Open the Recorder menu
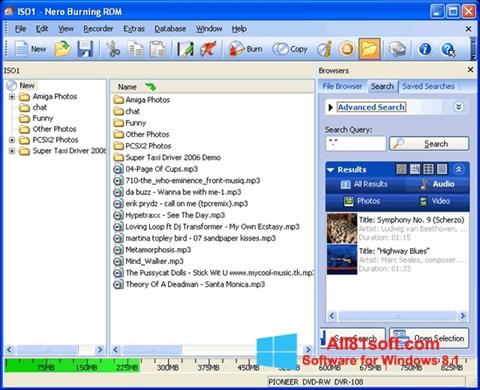 (98, 29)
